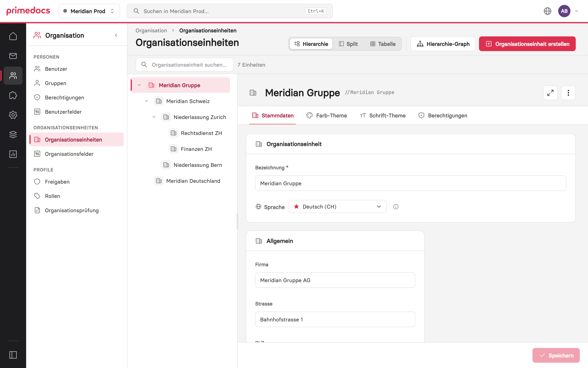
Task: Open the stacked layers icon in rail
Action: coord(13,134)
